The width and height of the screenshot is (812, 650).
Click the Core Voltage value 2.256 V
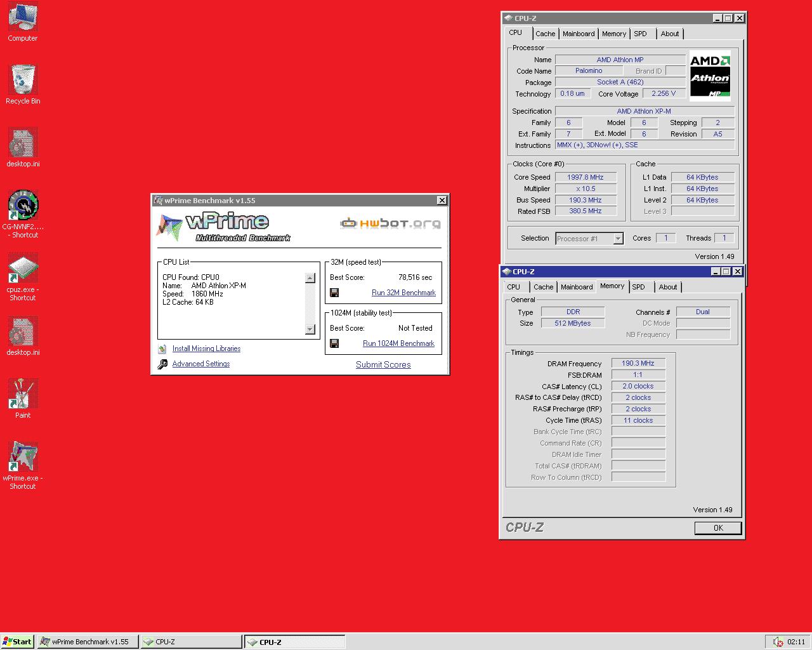tap(664, 93)
